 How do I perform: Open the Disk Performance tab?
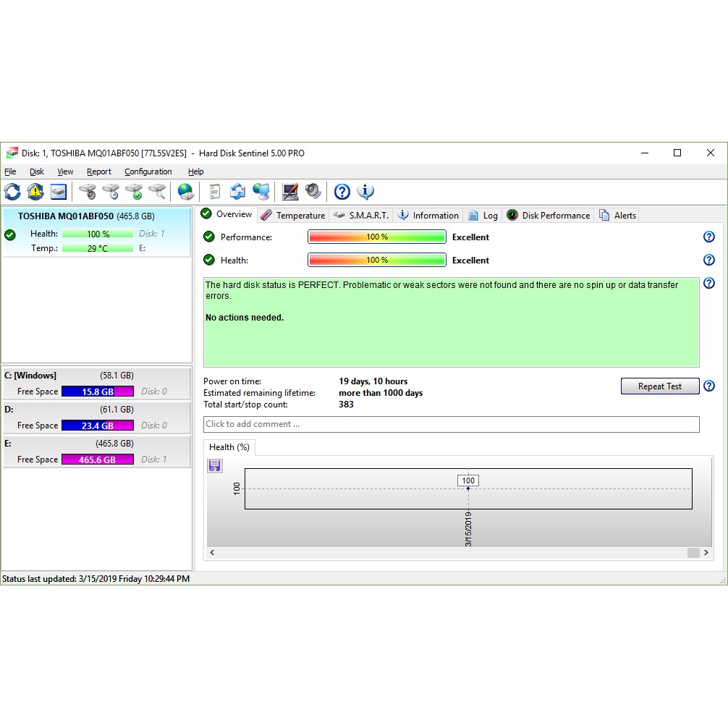(x=549, y=216)
